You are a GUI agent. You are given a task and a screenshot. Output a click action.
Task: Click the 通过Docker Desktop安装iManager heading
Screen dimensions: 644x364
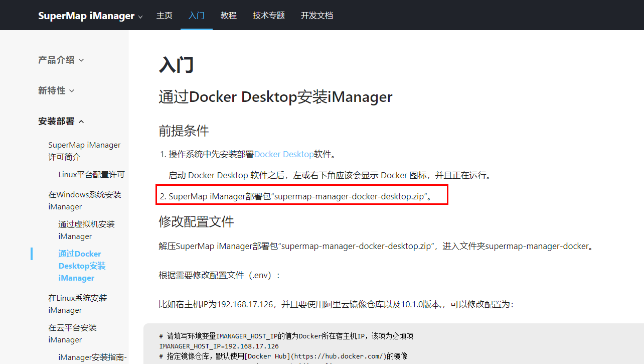(275, 97)
